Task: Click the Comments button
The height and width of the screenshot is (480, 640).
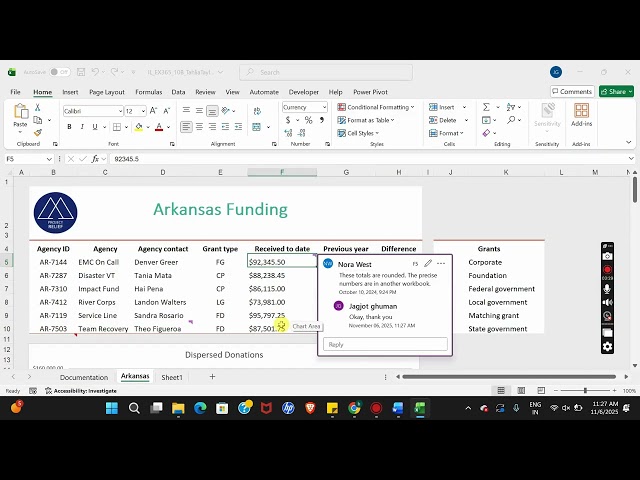Action: pyautogui.click(x=572, y=91)
